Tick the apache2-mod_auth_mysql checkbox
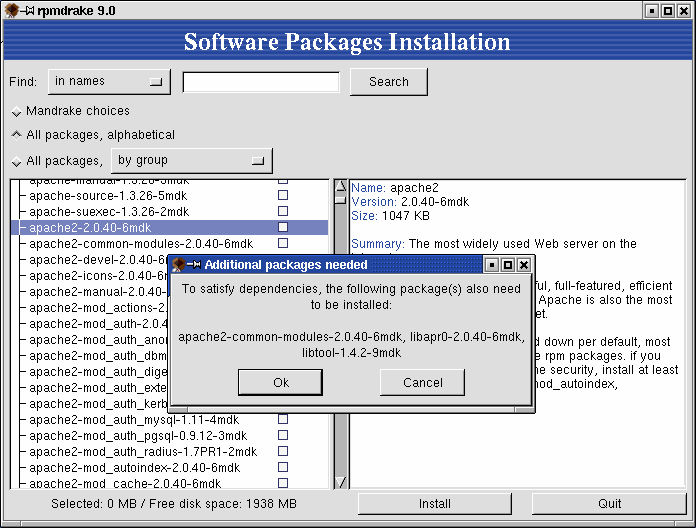The width and height of the screenshot is (696, 528). tap(283, 419)
